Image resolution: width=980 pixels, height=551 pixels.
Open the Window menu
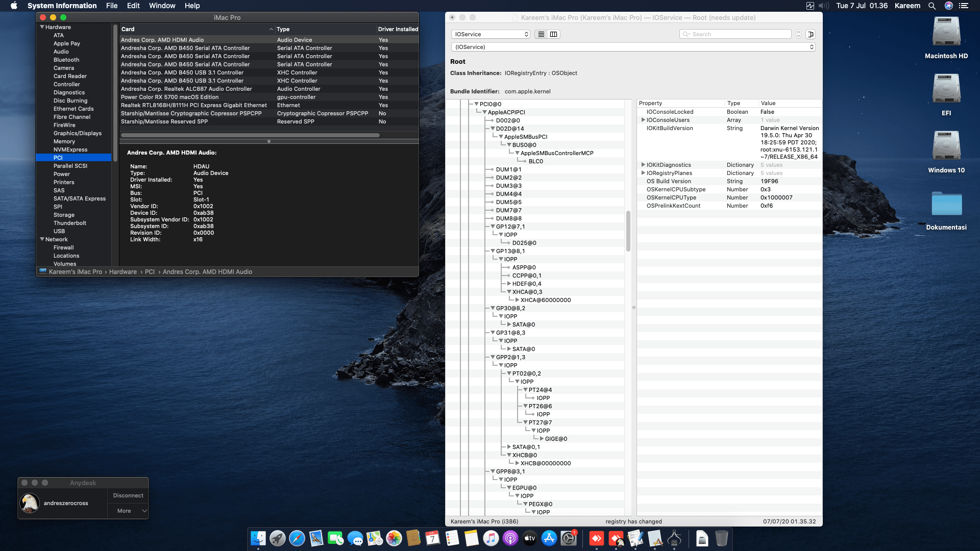pos(162,6)
